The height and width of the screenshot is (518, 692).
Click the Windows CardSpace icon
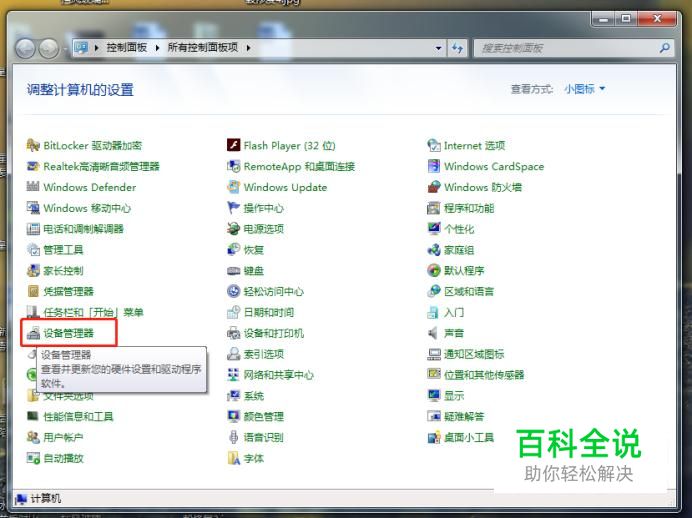pos(434,166)
